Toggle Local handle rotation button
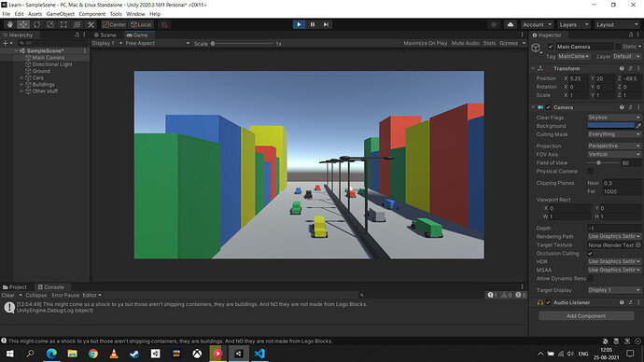 [141, 24]
